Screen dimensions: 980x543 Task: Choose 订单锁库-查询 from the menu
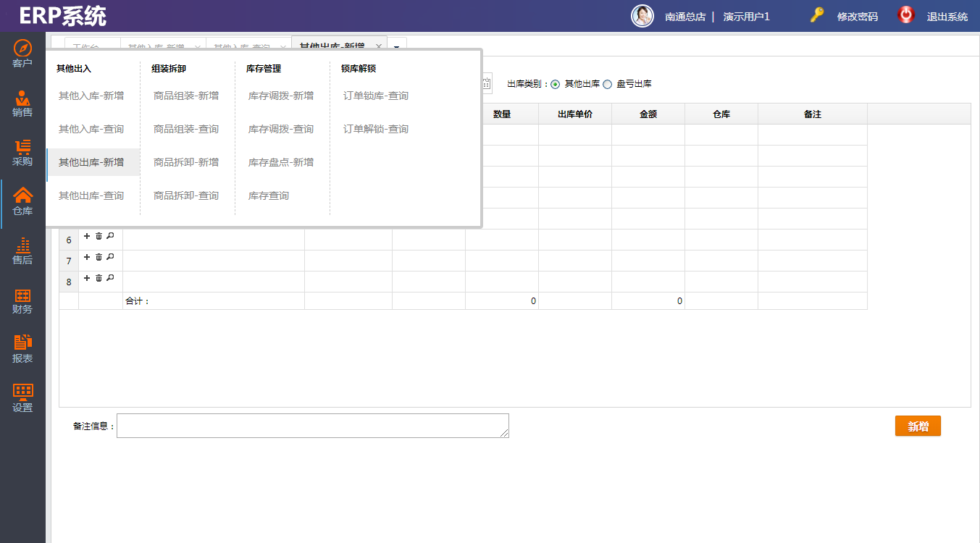[x=376, y=96]
